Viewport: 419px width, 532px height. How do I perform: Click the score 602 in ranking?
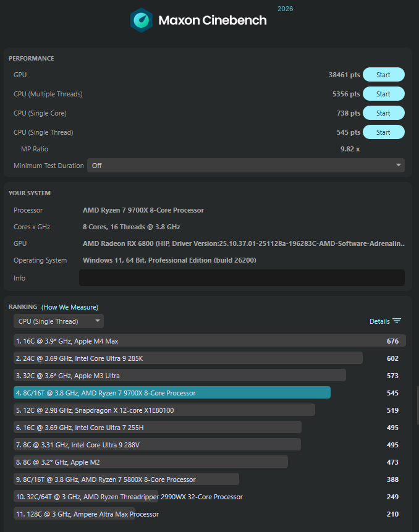(x=392, y=358)
